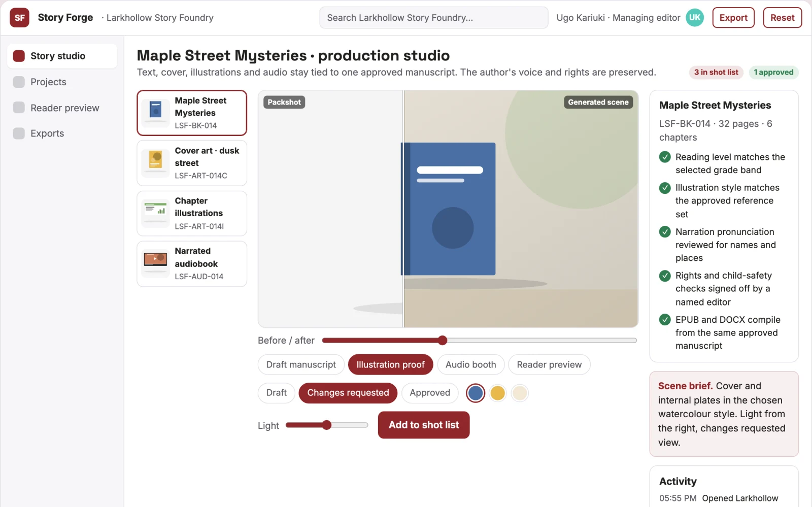Click the 3 in shot list badge

pos(716,72)
